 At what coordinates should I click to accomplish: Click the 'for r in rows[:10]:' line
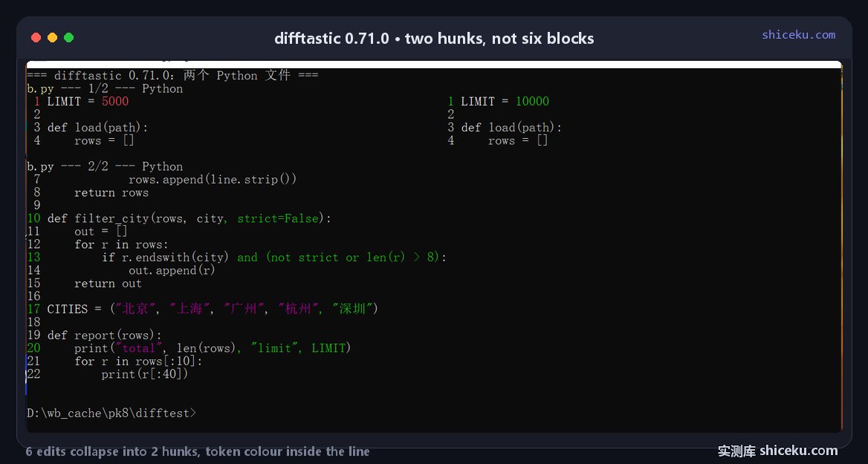tap(138, 361)
